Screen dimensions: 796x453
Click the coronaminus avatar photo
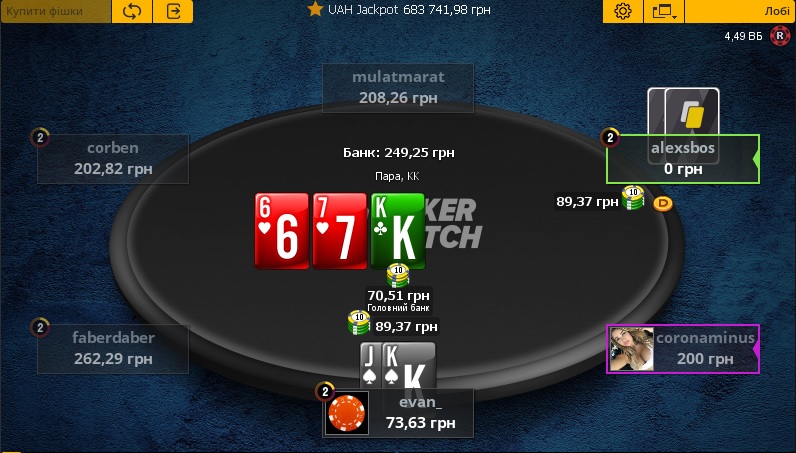point(631,348)
